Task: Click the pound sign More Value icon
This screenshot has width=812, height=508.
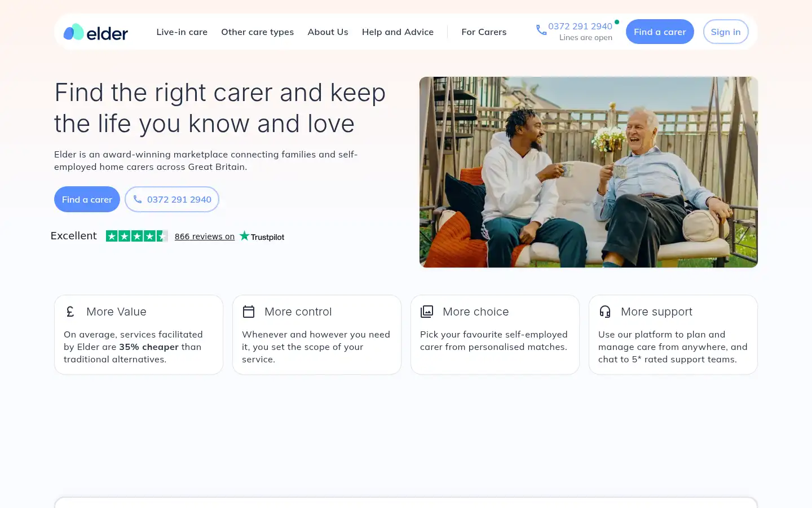Action: pos(70,312)
